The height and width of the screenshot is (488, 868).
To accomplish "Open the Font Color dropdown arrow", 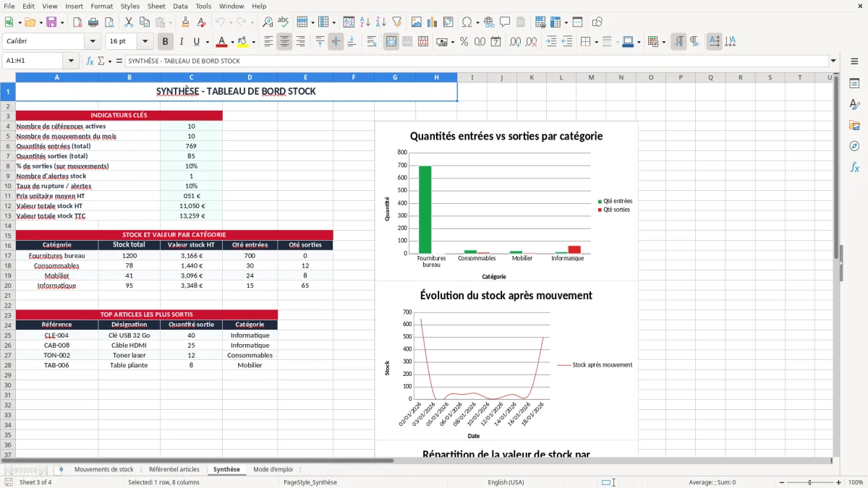I will click(233, 42).
